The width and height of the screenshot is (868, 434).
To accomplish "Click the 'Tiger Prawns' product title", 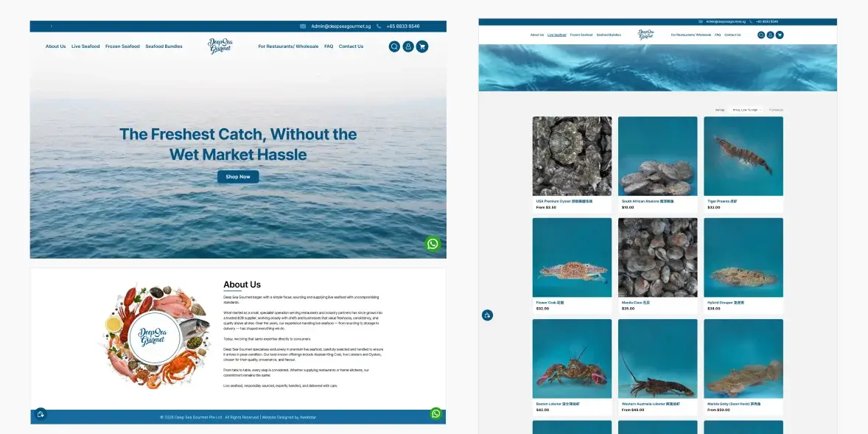I will point(722,201).
